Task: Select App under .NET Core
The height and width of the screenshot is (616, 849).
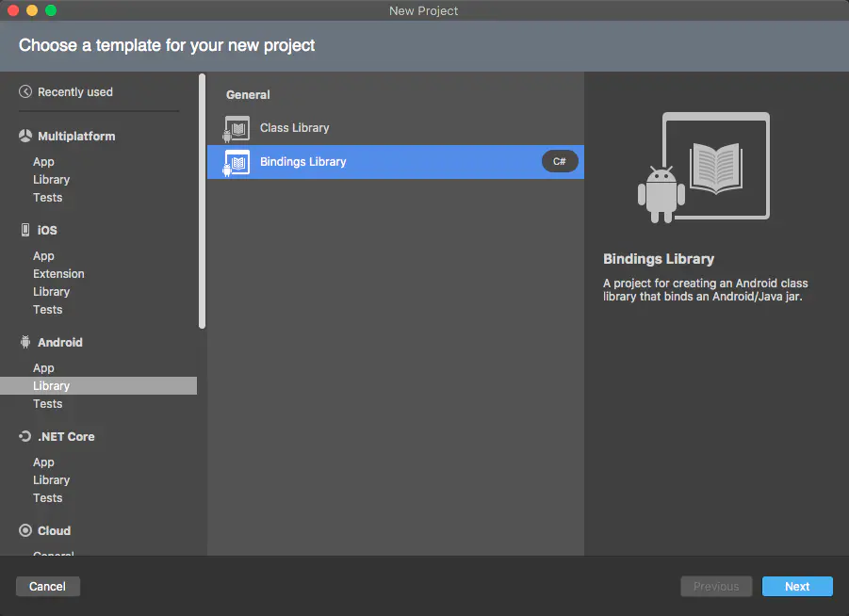Action: pos(43,462)
